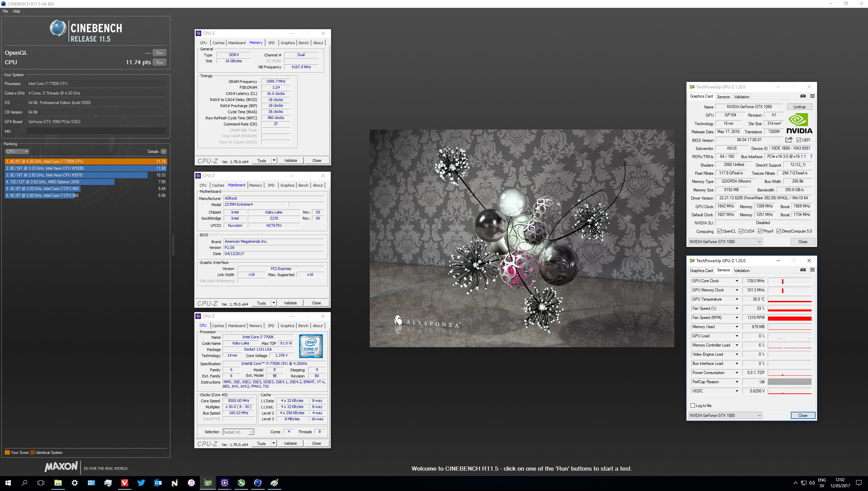Open the File menu in Cinebench
Screen dimensions: 868x491
point(5,11)
